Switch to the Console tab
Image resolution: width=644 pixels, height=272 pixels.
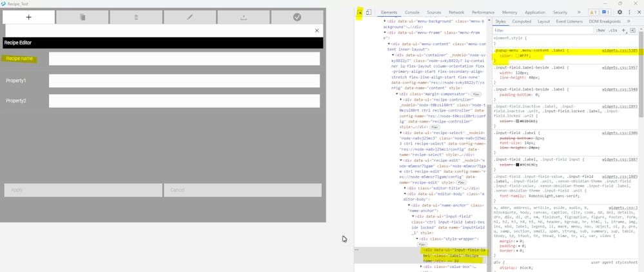pos(412,12)
